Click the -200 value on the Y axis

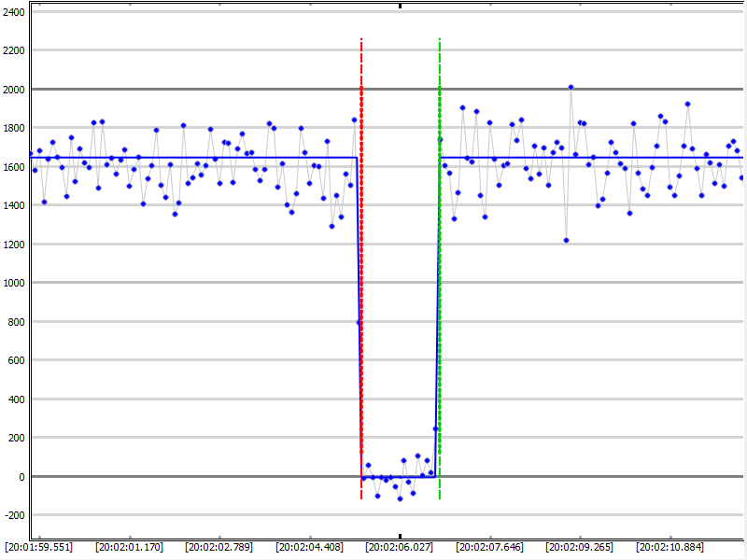coord(14,515)
